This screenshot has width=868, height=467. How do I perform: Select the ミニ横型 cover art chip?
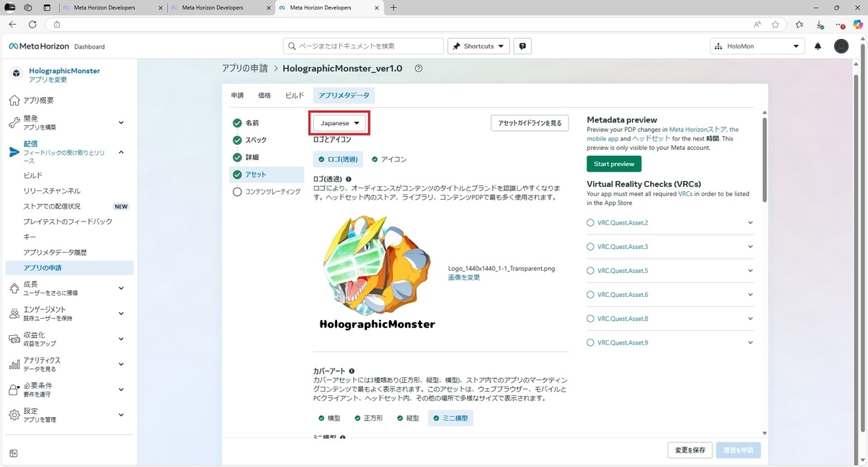450,418
